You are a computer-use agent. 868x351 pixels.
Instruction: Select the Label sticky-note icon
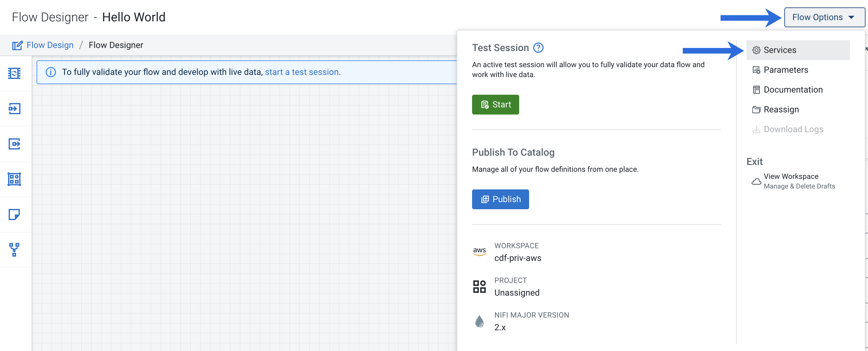coord(14,214)
